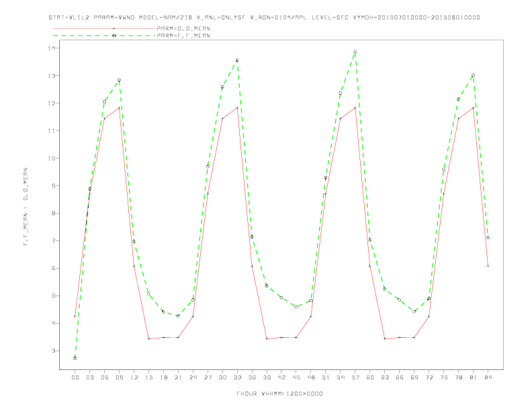Click the red solid line sample in the legend
This screenshot has width=532, height=411.
[x=104, y=28]
